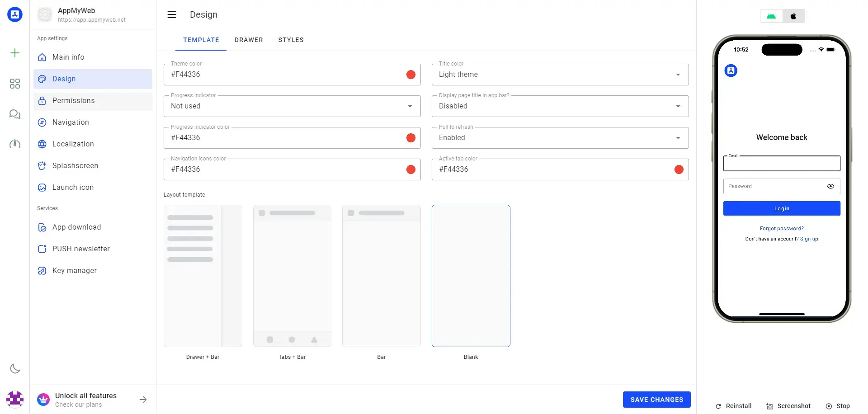Take a Screenshot of the preview
This screenshot has width=868, height=414.
pyautogui.click(x=789, y=406)
